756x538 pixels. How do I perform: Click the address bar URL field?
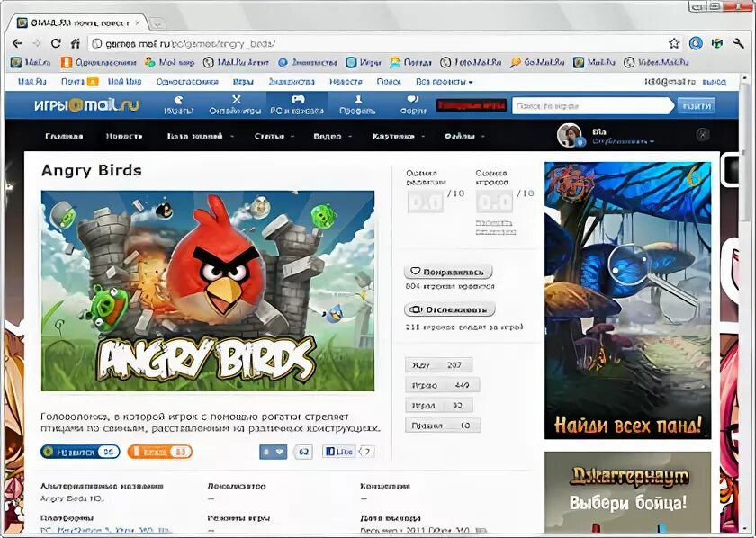pos(376,44)
